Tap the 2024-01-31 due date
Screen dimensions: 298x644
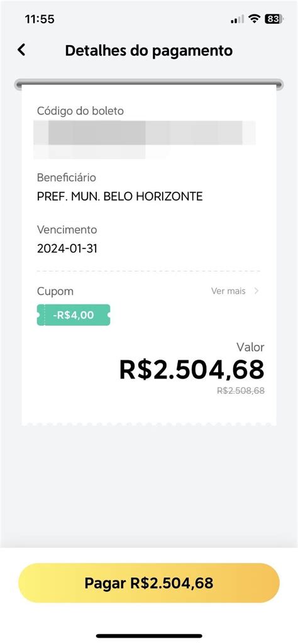point(67,249)
